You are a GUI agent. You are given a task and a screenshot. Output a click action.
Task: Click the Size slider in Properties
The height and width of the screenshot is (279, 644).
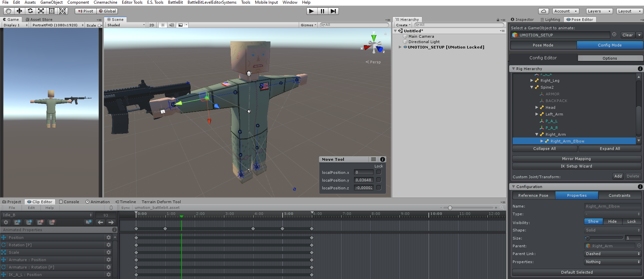point(604,238)
